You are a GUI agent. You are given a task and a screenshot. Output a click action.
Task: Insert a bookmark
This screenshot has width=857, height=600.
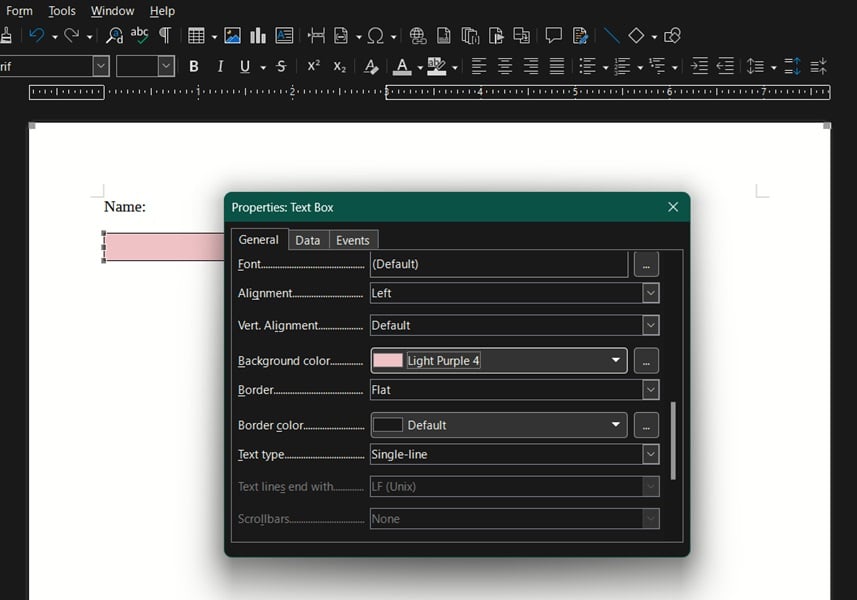pos(496,36)
